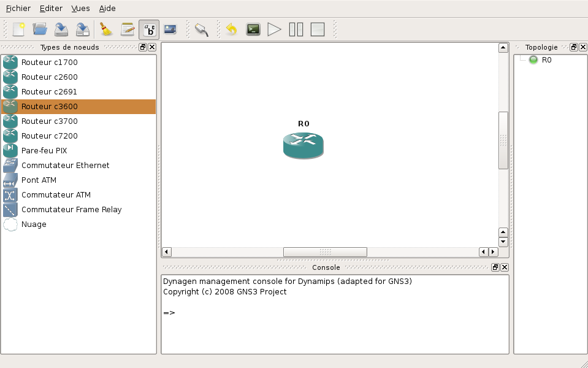Stop all devices with stop button
This screenshot has height=368, width=588.
[x=317, y=29]
